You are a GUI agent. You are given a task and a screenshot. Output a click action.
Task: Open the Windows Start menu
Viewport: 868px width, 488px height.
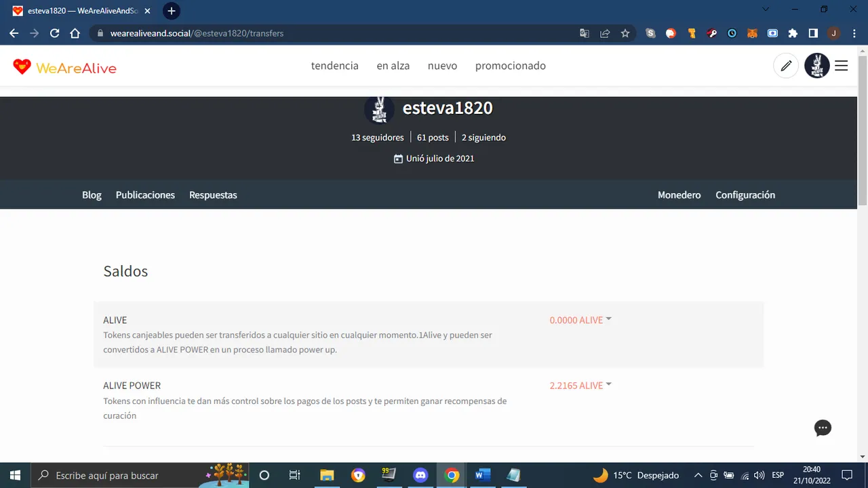click(15, 475)
